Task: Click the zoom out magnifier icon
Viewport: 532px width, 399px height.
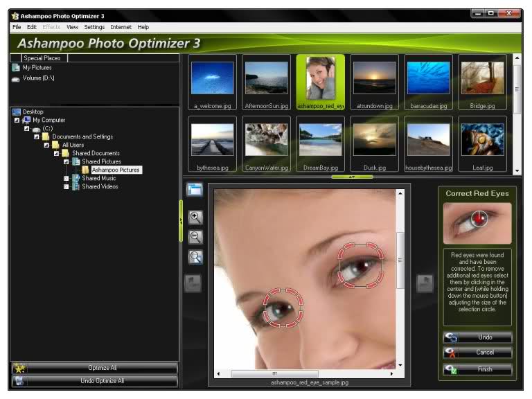Action: (x=195, y=237)
